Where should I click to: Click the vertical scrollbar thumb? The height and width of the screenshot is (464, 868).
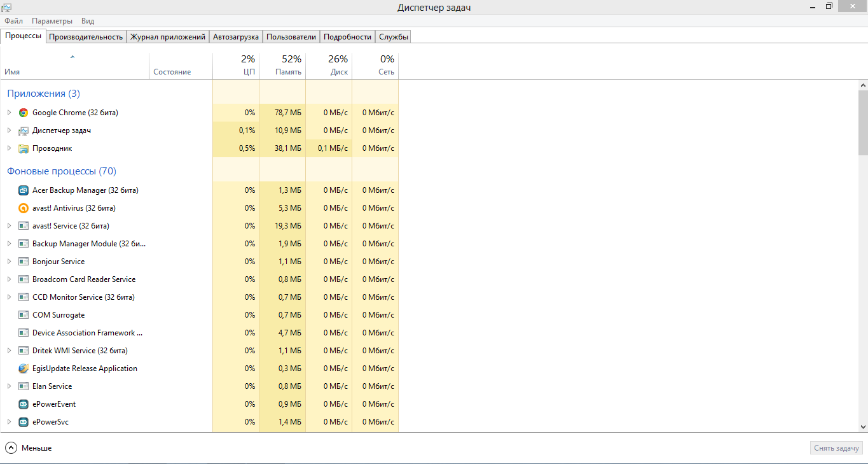[863, 123]
